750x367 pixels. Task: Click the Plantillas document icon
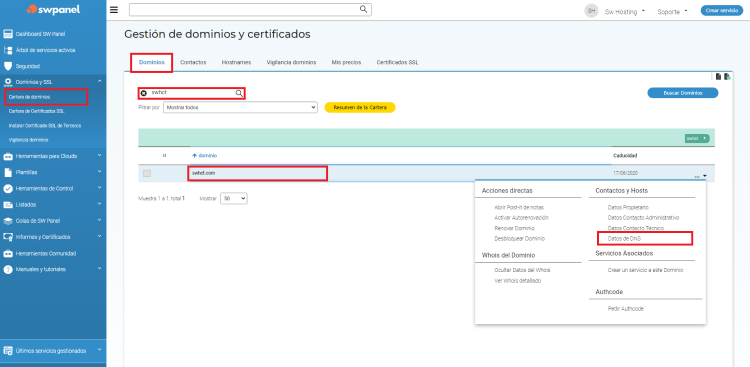(8, 172)
